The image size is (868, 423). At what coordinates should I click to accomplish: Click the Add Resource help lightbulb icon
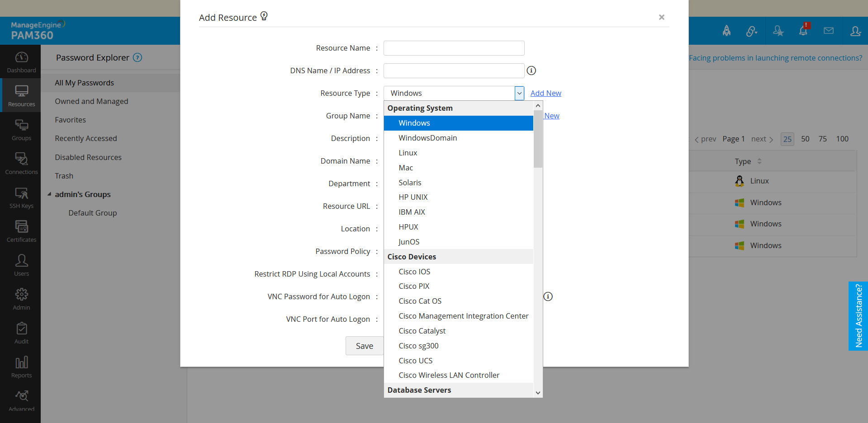point(264,16)
